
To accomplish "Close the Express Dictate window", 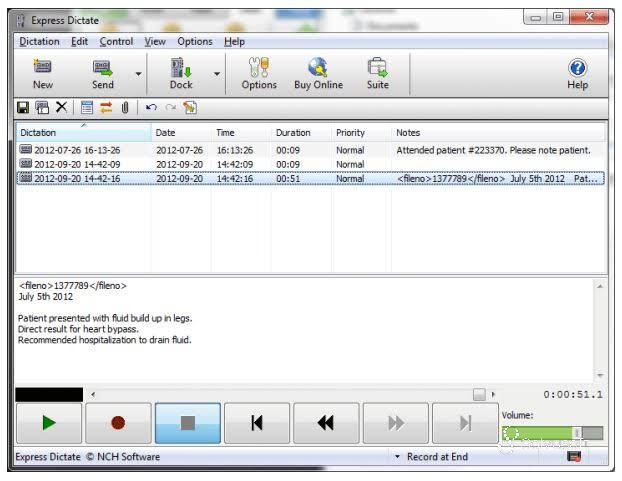I will pyautogui.click(x=589, y=17).
